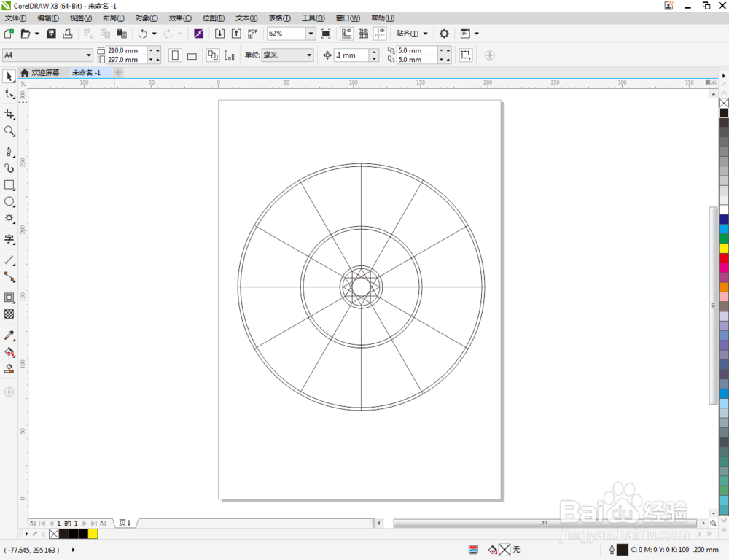
Task: Open the 位图(B) menu
Action: click(214, 18)
